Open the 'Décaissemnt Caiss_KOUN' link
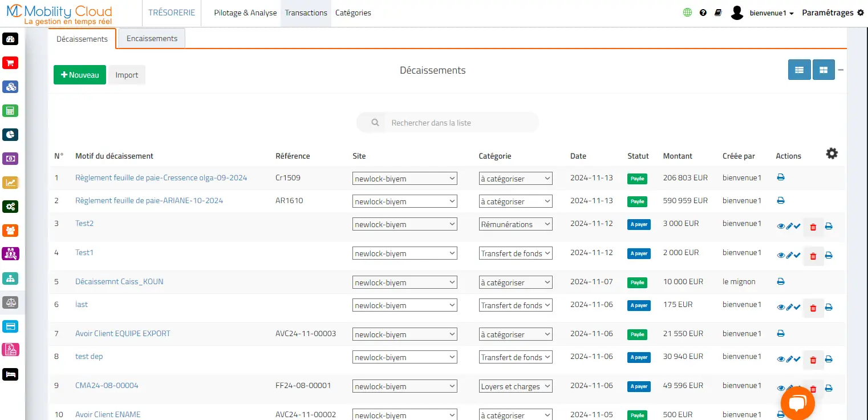This screenshot has width=868, height=420. pos(119,281)
